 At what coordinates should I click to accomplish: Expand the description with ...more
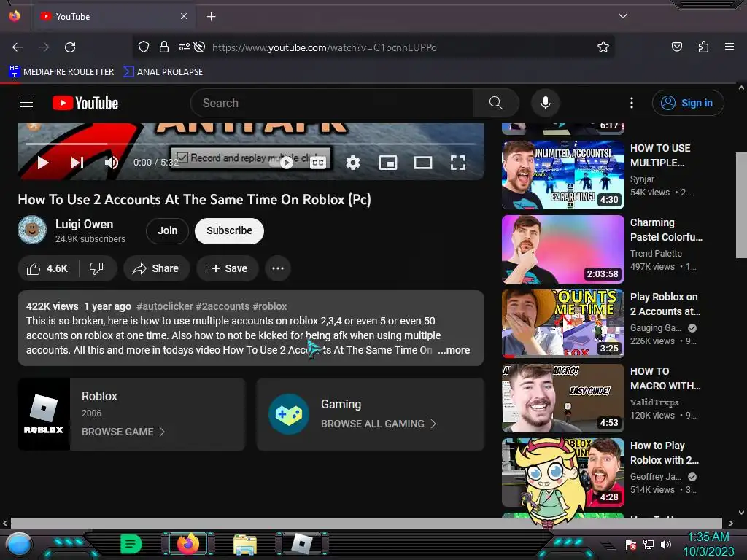pos(454,350)
